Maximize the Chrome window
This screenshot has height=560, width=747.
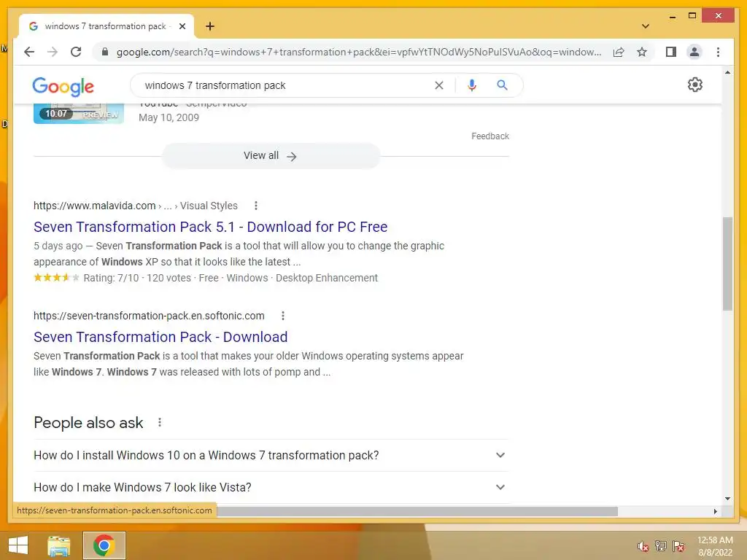pyautogui.click(x=692, y=16)
